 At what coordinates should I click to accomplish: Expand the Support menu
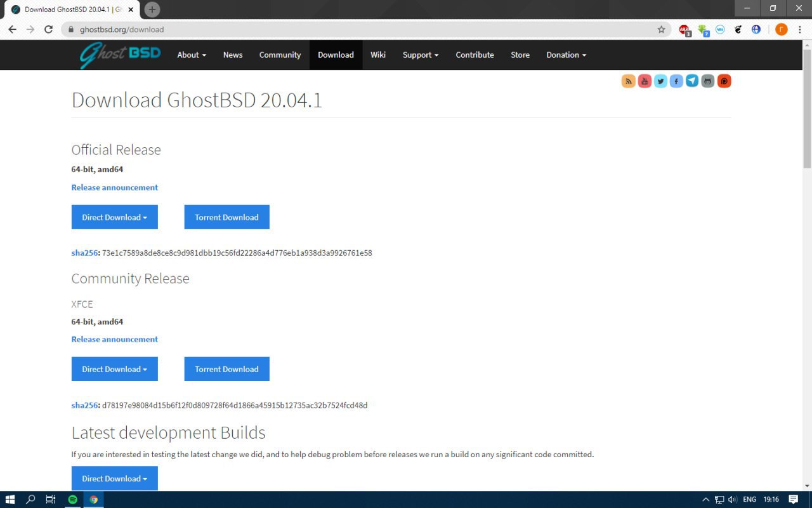(421, 55)
